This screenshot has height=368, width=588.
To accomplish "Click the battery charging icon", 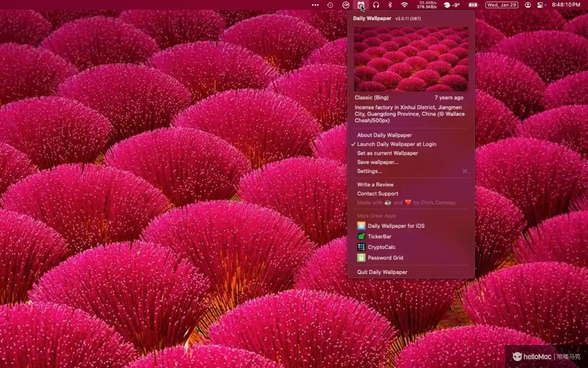I will pos(473,5).
